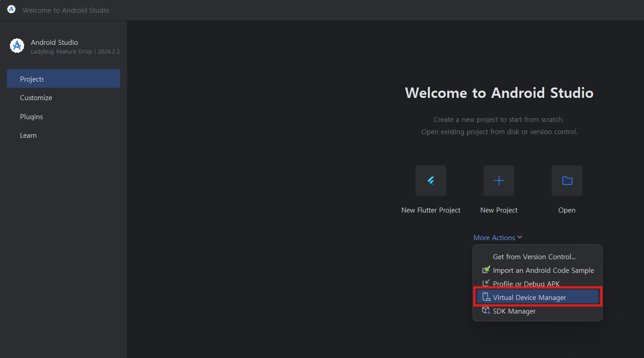Screen dimensions: 644x358
Task: Click the plus icon for New Project
Action: point(499,181)
